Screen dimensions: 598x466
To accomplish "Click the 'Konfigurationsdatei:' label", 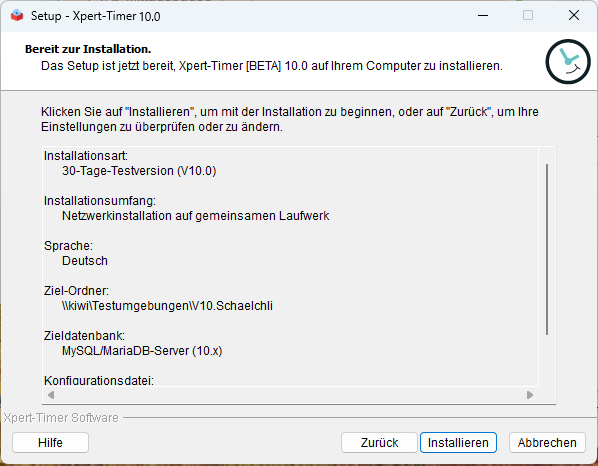I will pos(99,381).
